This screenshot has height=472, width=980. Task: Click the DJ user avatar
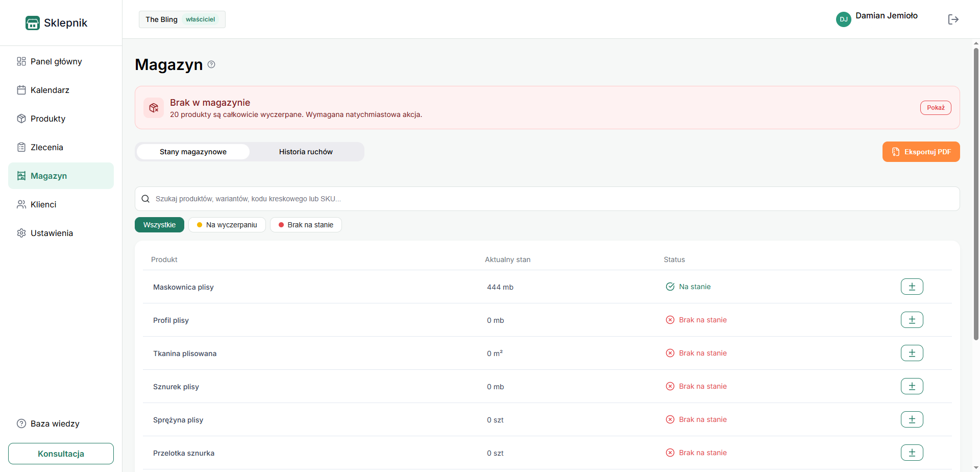pos(843,19)
